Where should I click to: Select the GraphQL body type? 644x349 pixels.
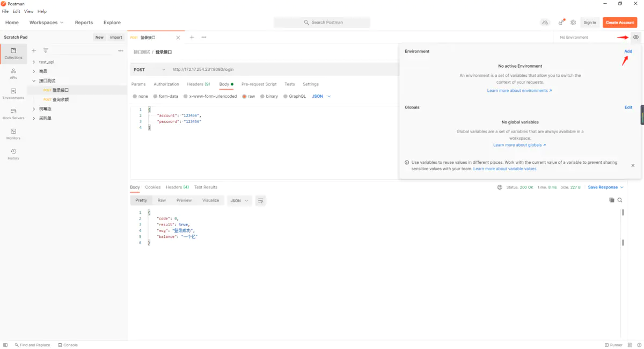tap(294, 97)
